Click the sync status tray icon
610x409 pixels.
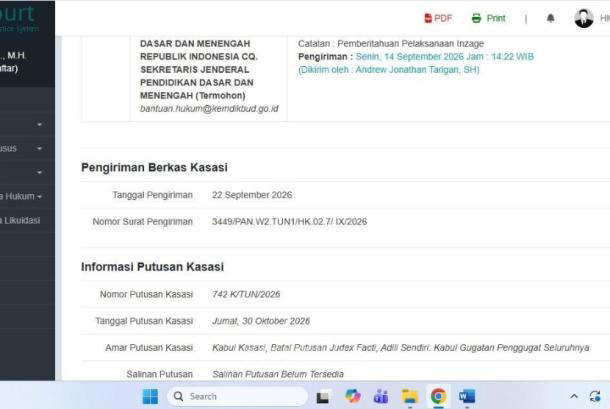[x=595, y=396]
